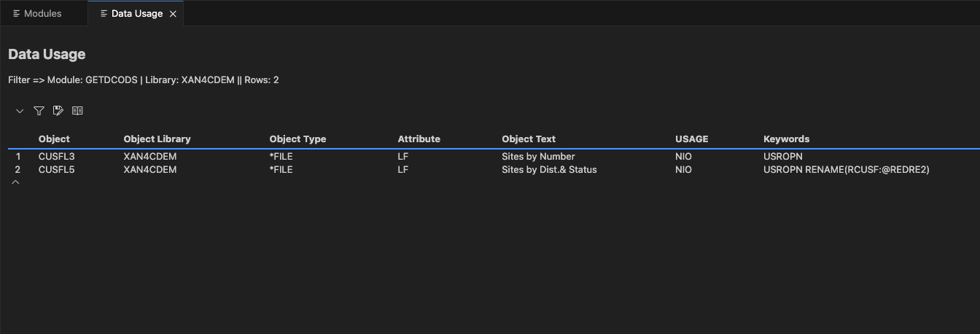Sort by the Object Library column header
This screenshot has height=334, width=980.
click(x=157, y=139)
